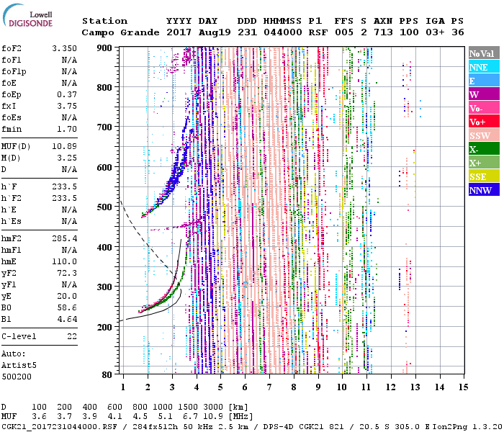Click the hmF1 N/A value

coord(69,250)
